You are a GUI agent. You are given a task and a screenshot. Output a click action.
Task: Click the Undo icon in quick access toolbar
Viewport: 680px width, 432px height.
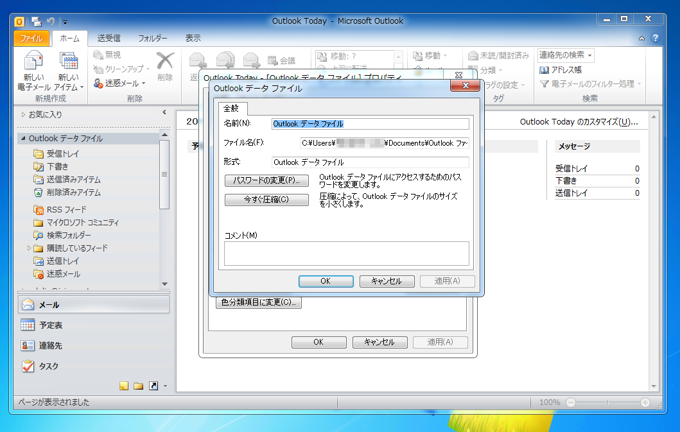[51, 21]
